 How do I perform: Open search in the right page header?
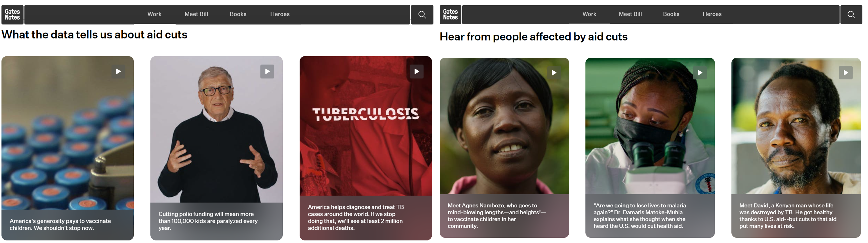pyautogui.click(x=851, y=14)
